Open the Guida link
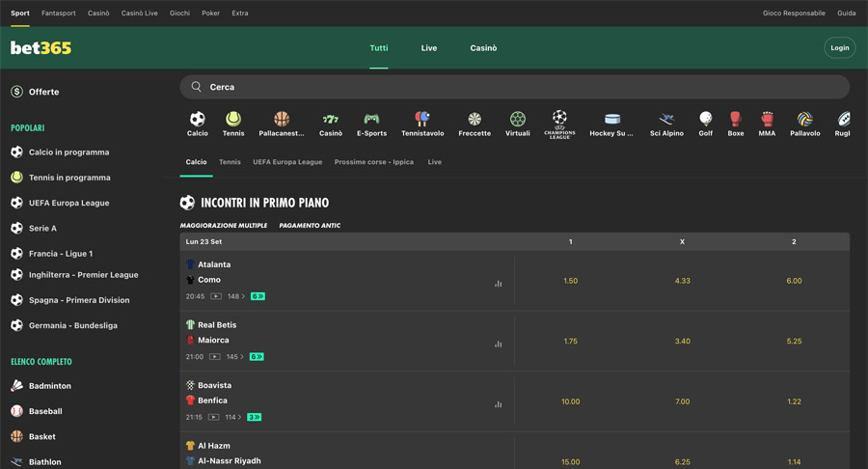The height and width of the screenshot is (469, 868). pyautogui.click(x=846, y=13)
